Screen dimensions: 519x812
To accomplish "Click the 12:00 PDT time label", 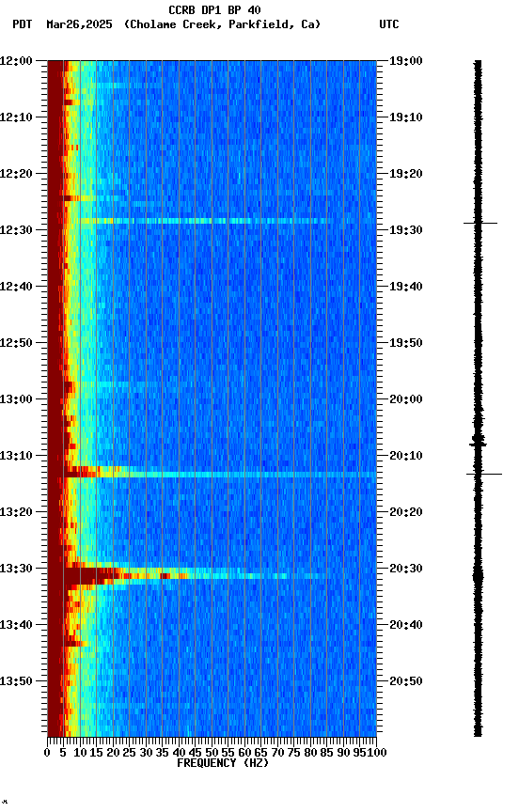I will coord(16,61).
